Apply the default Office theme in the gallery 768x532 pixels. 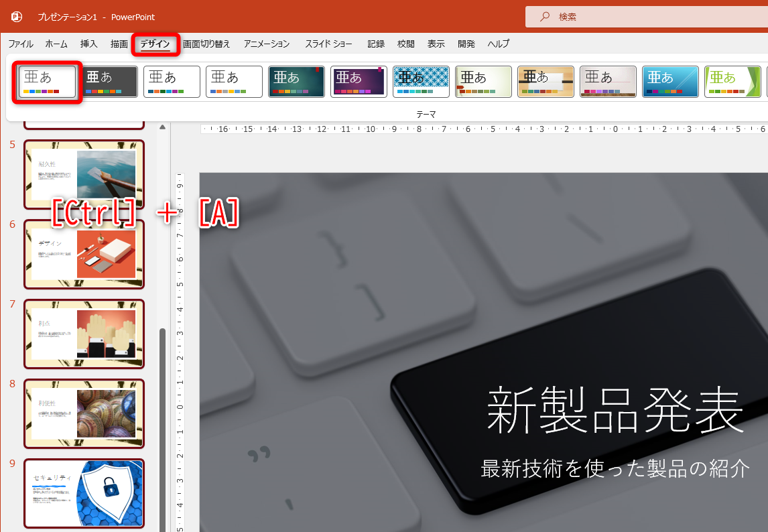coord(46,81)
